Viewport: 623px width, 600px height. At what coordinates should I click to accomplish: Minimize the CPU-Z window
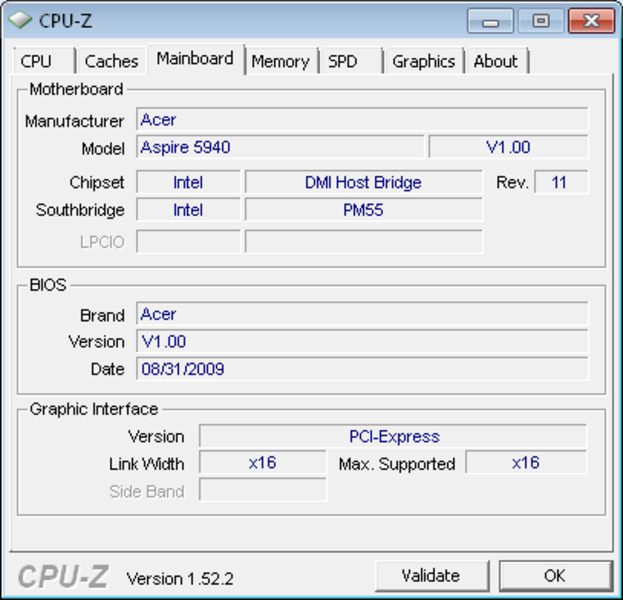pos(490,21)
